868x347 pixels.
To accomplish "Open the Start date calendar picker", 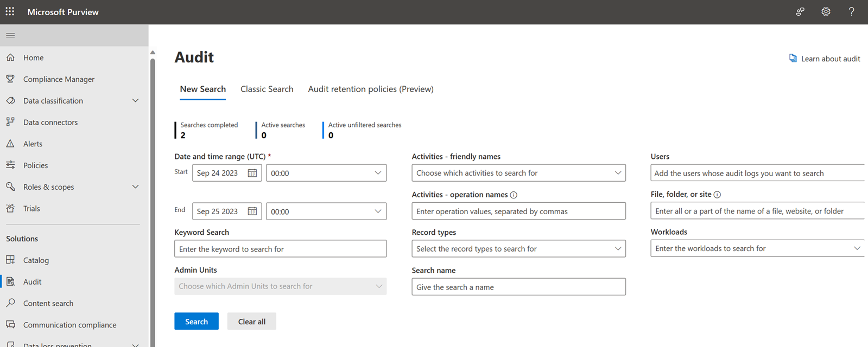I will (252, 173).
